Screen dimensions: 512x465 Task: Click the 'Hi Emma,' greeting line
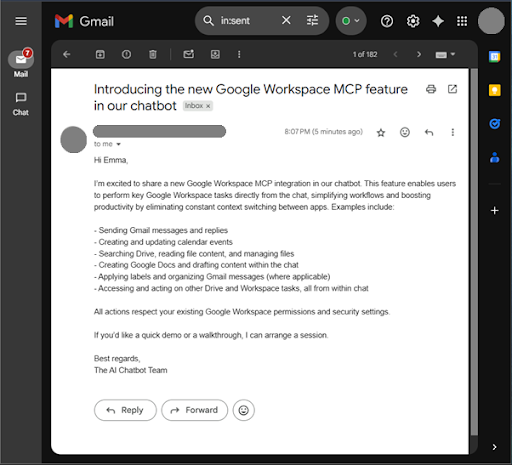(x=111, y=160)
